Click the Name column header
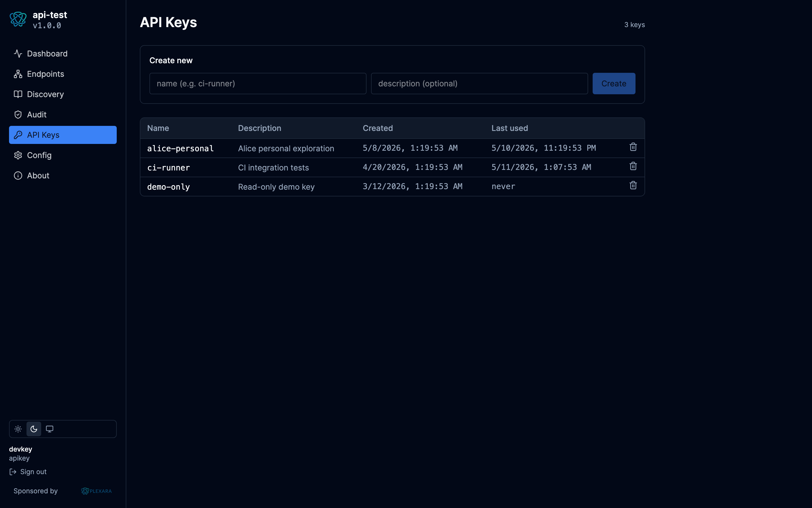812x508 pixels. [158, 128]
